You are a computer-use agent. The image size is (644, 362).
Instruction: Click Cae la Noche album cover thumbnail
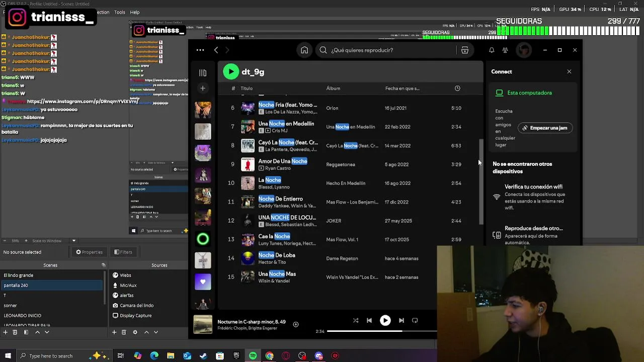click(x=248, y=240)
